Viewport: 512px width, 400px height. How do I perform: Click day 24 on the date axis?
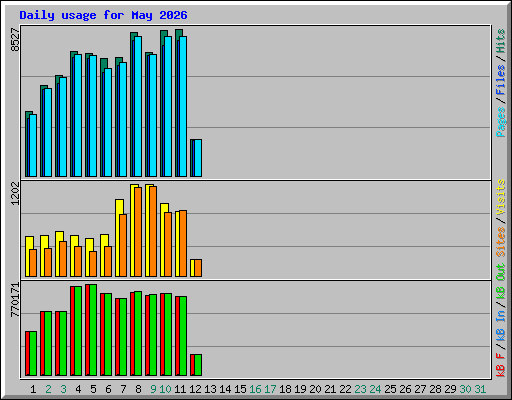[x=375, y=389]
